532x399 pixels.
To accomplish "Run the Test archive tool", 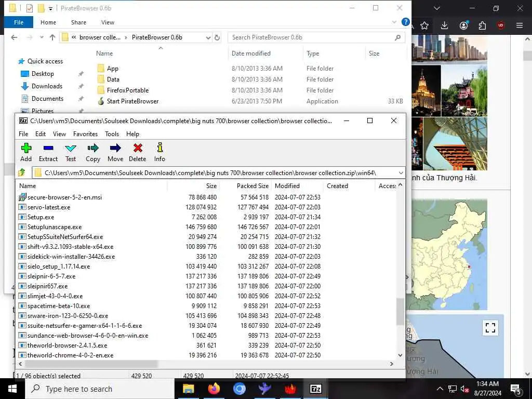I will point(71,152).
